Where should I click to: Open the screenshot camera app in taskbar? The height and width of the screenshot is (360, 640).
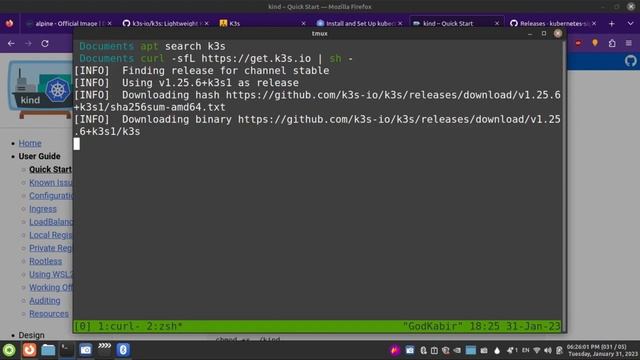tap(86, 350)
